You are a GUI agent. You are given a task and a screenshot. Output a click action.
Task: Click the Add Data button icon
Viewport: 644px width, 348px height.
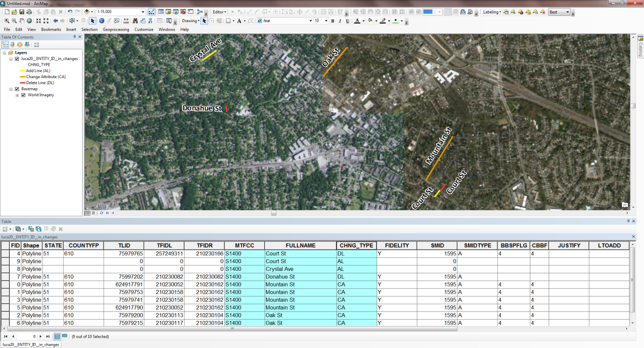[87, 12]
